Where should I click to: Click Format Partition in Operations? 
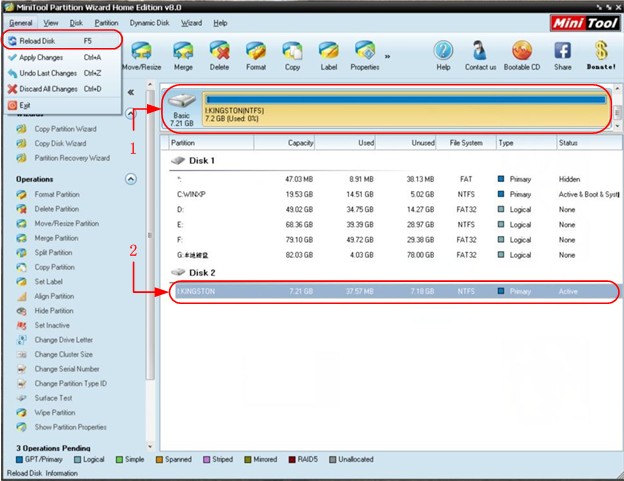tap(57, 194)
